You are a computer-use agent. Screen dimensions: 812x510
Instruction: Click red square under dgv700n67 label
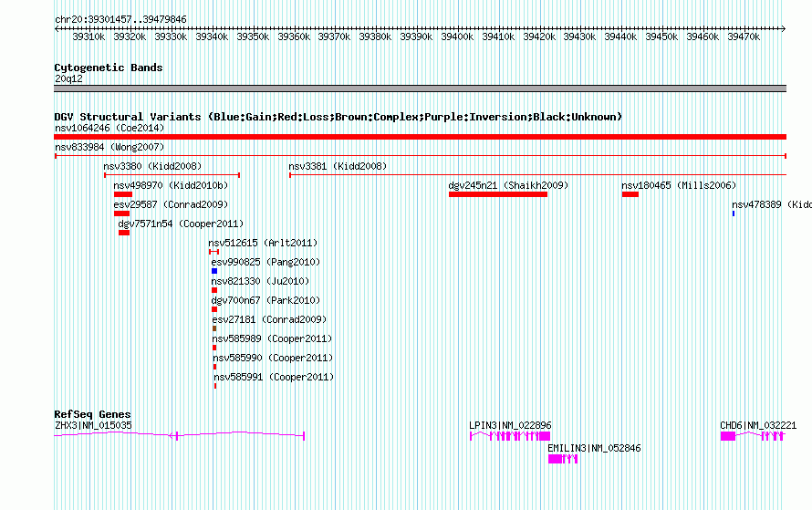pos(214,309)
